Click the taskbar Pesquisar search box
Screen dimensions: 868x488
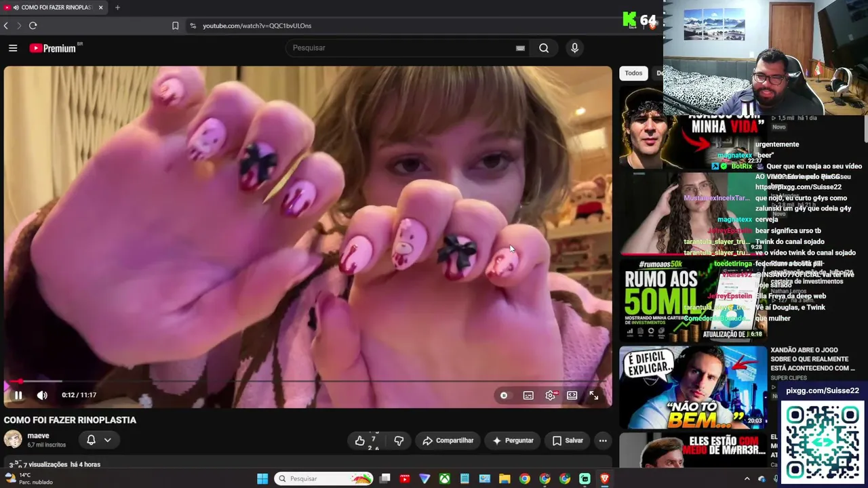324,479
